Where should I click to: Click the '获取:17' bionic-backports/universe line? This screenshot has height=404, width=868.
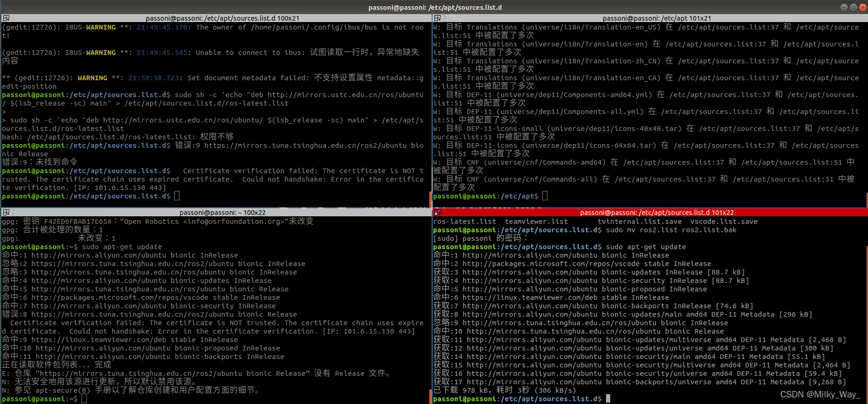pyautogui.click(x=640, y=382)
